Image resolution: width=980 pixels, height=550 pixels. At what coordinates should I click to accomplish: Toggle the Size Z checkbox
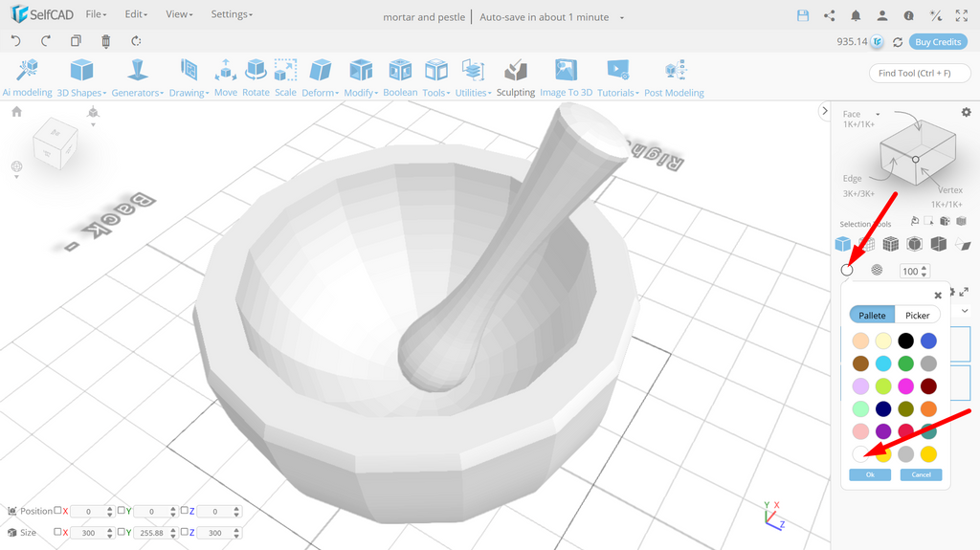185,532
